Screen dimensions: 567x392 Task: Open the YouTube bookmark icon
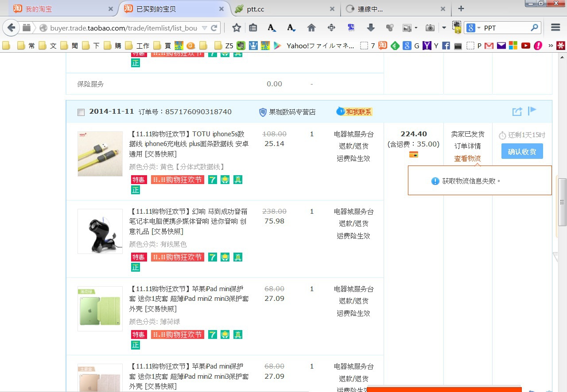(x=526, y=46)
